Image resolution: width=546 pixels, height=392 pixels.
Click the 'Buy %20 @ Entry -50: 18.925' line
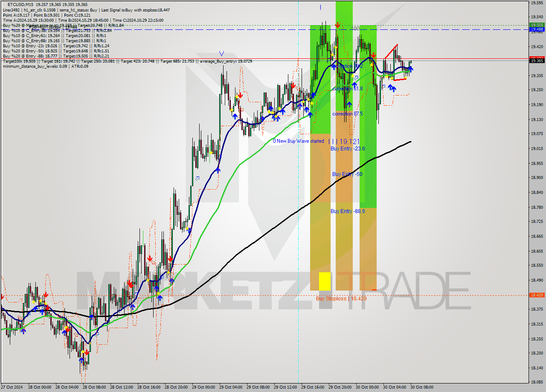pyautogui.click(x=56, y=51)
